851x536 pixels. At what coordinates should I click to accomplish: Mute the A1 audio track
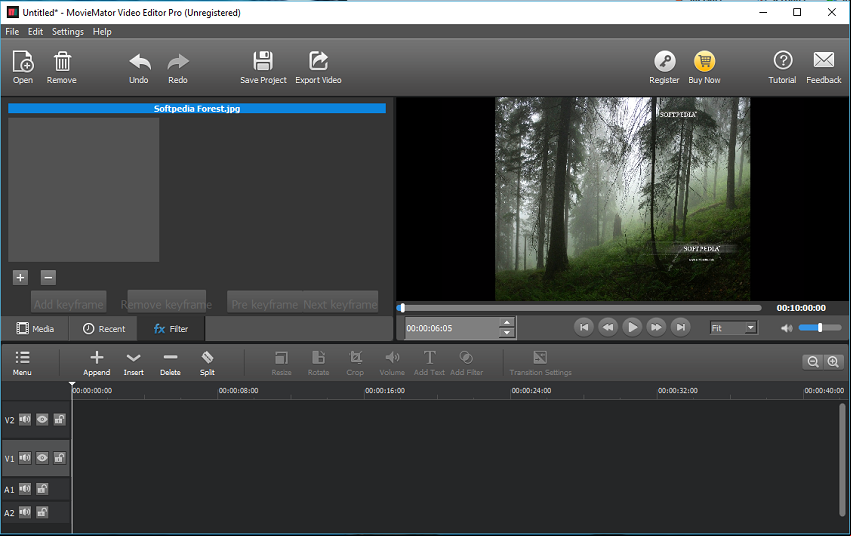click(x=25, y=489)
